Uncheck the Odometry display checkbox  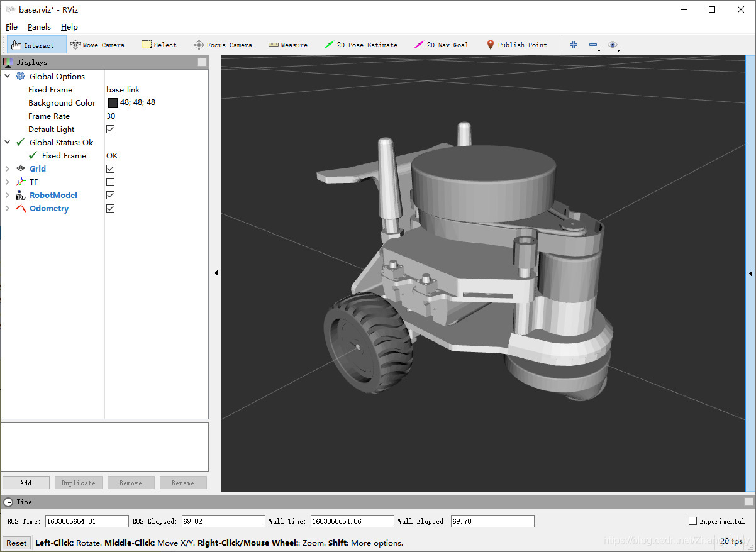click(x=111, y=208)
